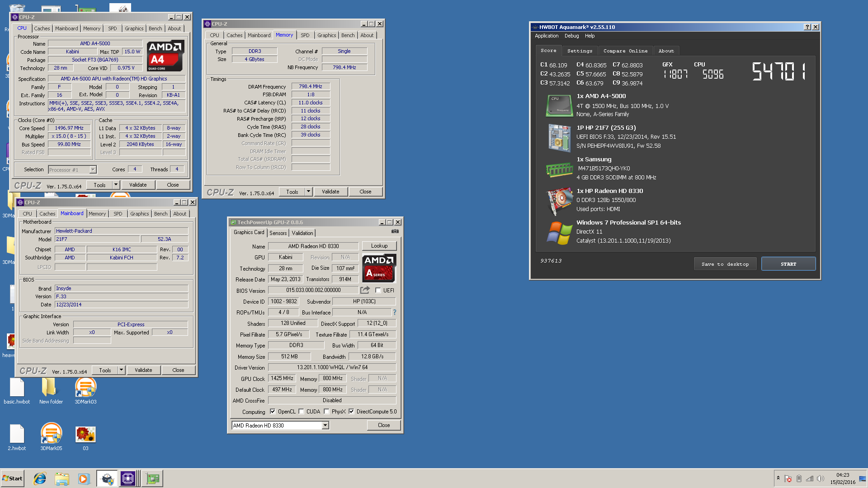Image resolution: width=868 pixels, height=488 pixels.
Task: Open the 3DMark03 desktop shortcut
Action: 85,391
